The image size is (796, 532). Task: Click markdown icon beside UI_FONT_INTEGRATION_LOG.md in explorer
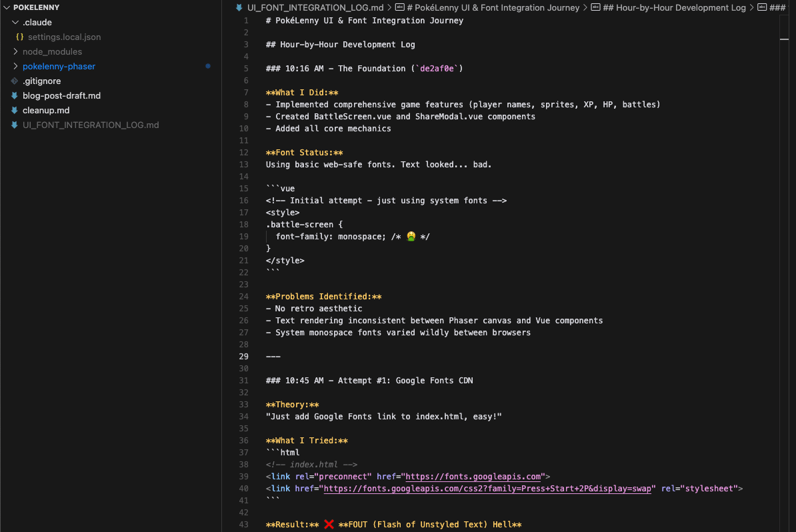(14, 125)
